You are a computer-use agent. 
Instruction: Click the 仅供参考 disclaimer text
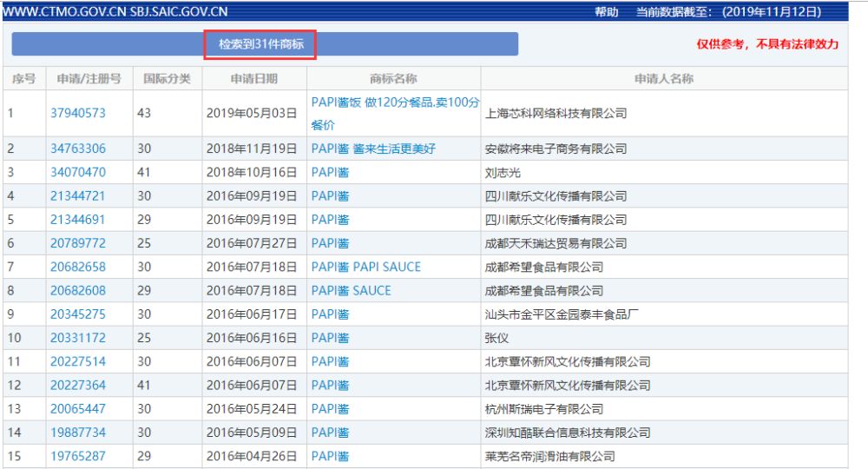(767, 44)
